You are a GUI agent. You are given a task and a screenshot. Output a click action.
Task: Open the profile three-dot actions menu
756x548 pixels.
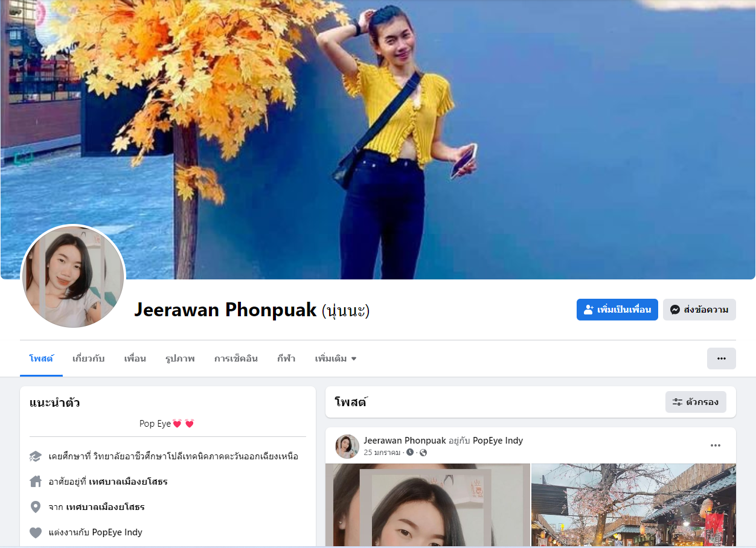[x=721, y=358]
